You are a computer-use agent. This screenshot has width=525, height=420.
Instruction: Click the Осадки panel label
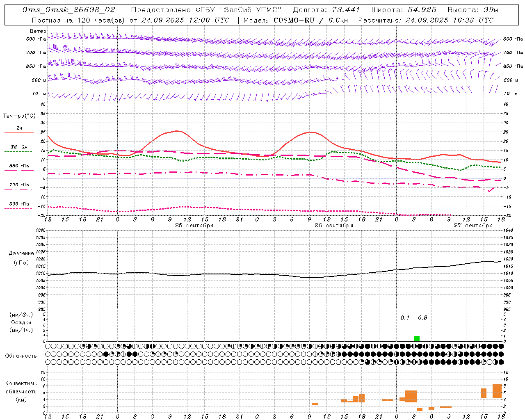(21, 322)
